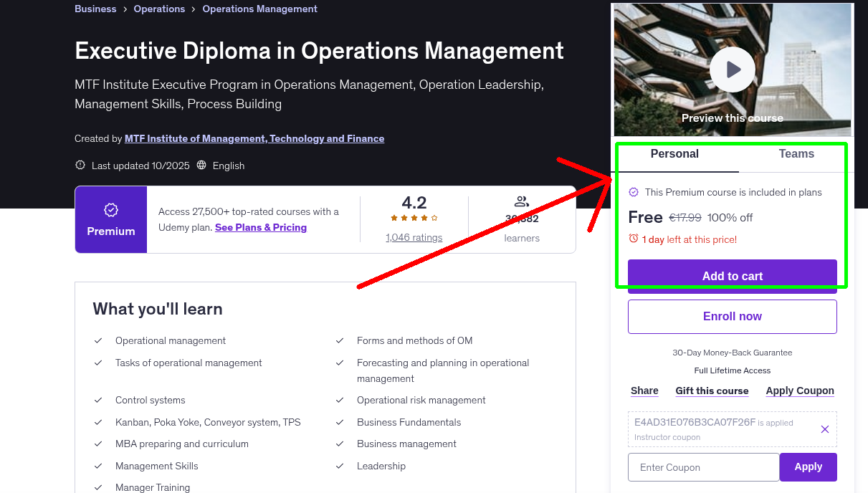This screenshot has height=493, width=868.
Task: Select the Personal tab
Action: [x=674, y=153]
